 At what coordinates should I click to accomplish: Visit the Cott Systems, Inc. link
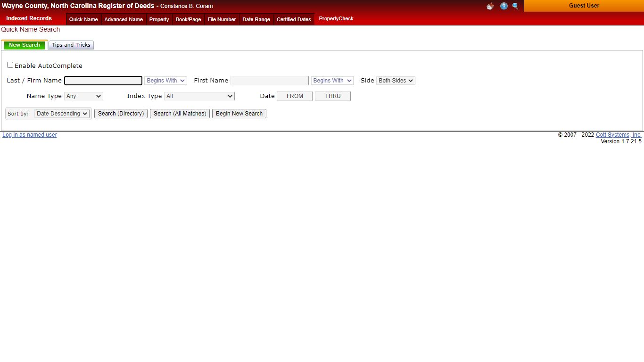[x=619, y=135]
